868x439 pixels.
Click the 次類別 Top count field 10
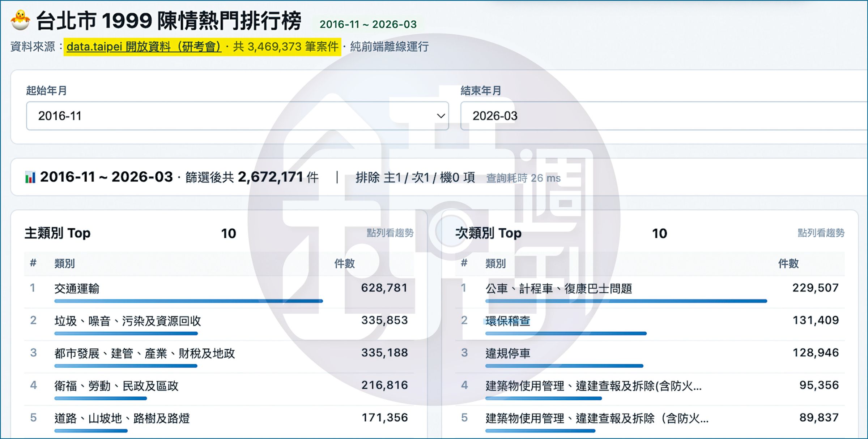pos(659,233)
